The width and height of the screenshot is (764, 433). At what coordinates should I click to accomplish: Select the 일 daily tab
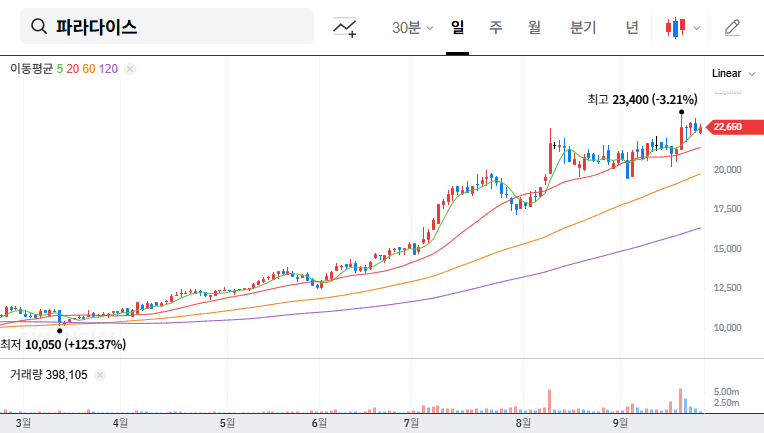458,28
